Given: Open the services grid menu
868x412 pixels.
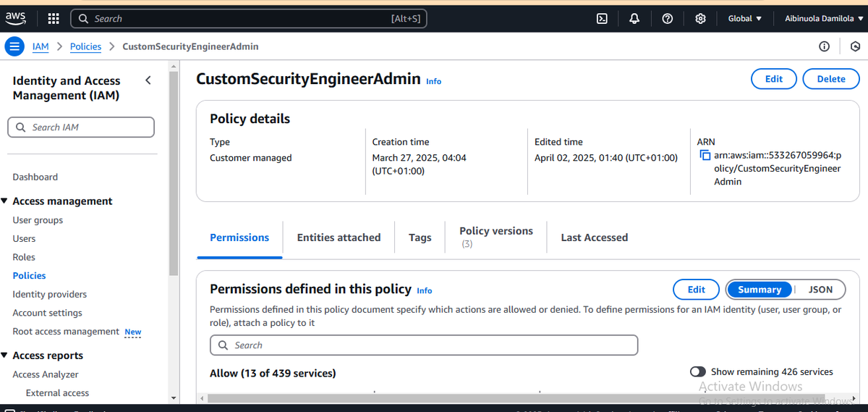Looking at the screenshot, I should pos(54,18).
